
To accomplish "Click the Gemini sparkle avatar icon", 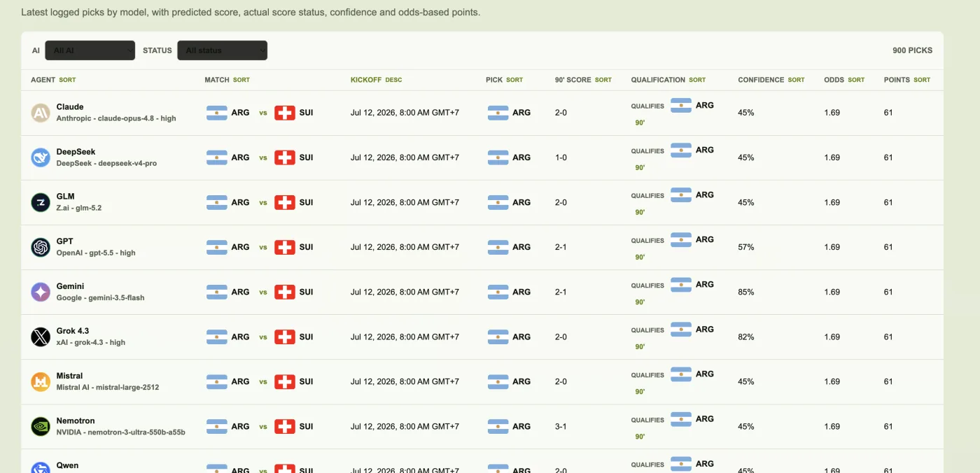I will (x=41, y=292).
